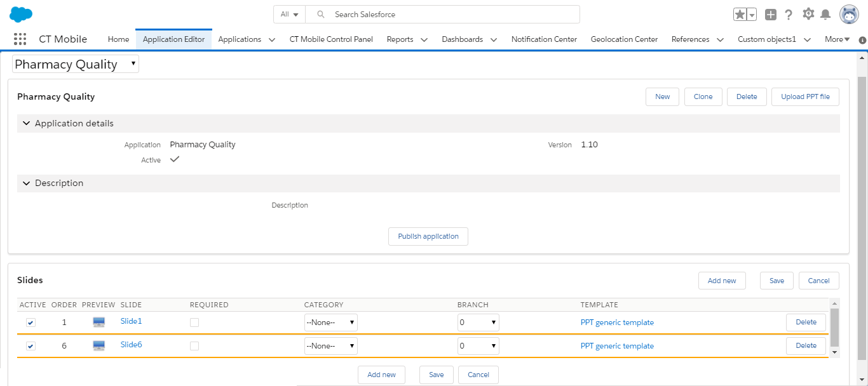Click the Publish application button

tap(428, 236)
